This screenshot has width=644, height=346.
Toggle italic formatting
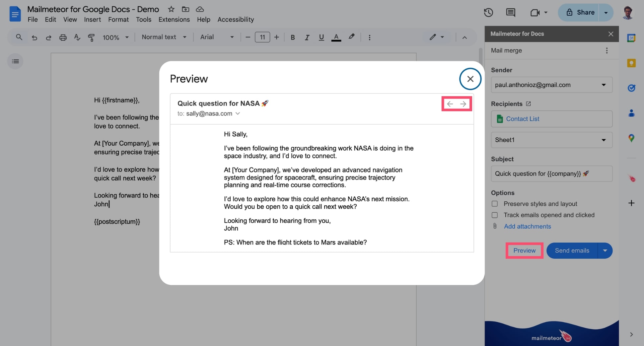(x=307, y=37)
